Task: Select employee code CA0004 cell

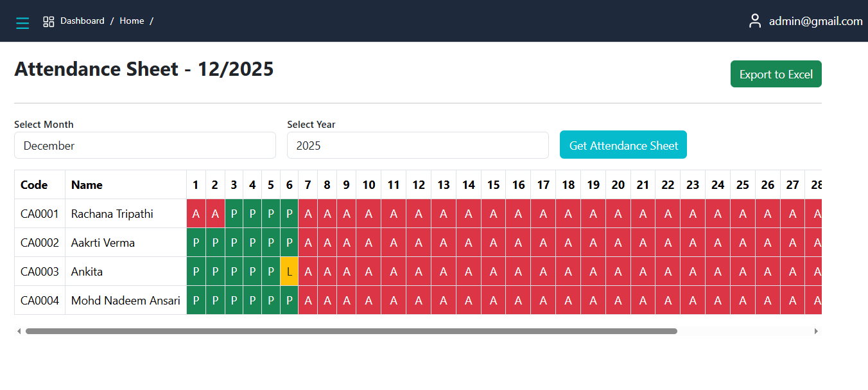Action: 40,301
